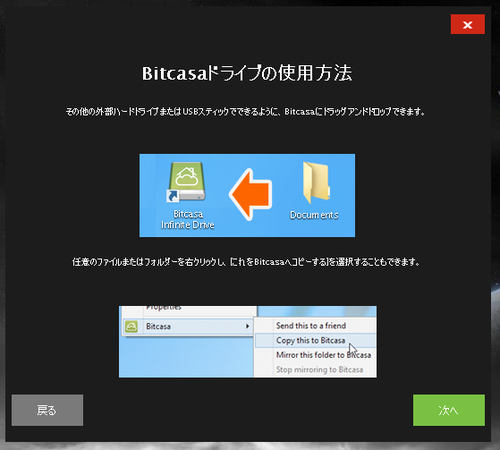Click the 'Bitcasa Infinite Drive' label
The image size is (500, 450).
[188, 219]
